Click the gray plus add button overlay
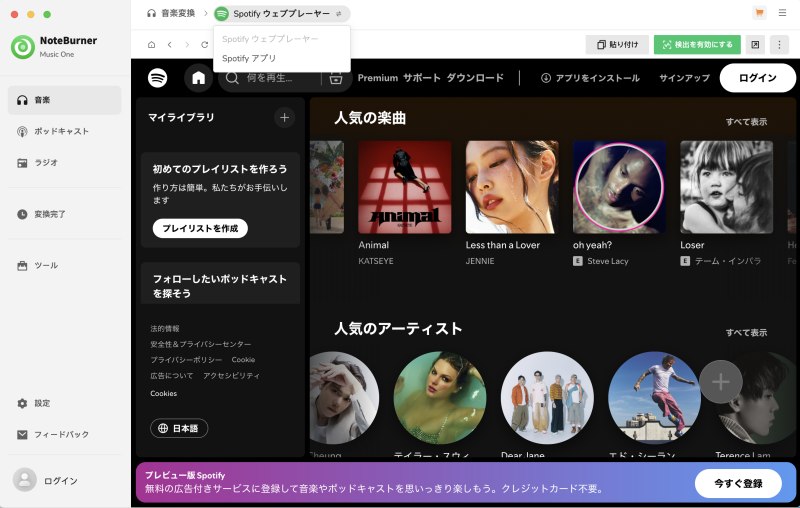The height and width of the screenshot is (508, 800). [x=720, y=382]
